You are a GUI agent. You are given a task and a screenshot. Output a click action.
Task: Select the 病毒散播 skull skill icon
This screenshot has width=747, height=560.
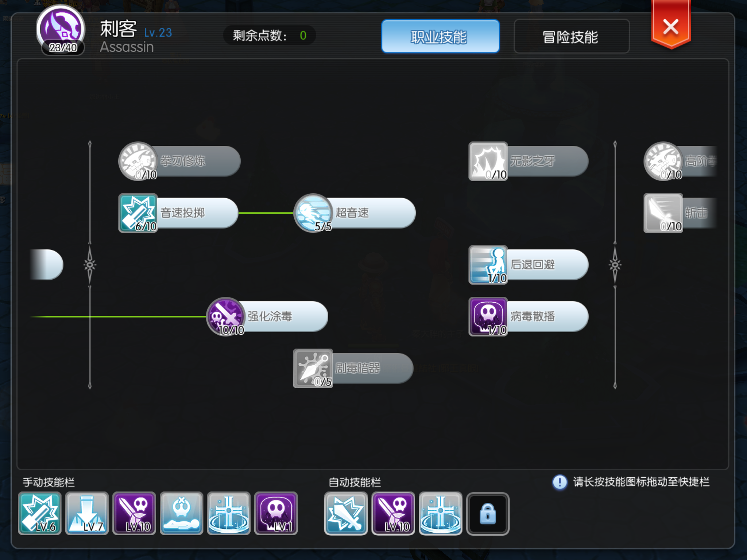(x=488, y=316)
